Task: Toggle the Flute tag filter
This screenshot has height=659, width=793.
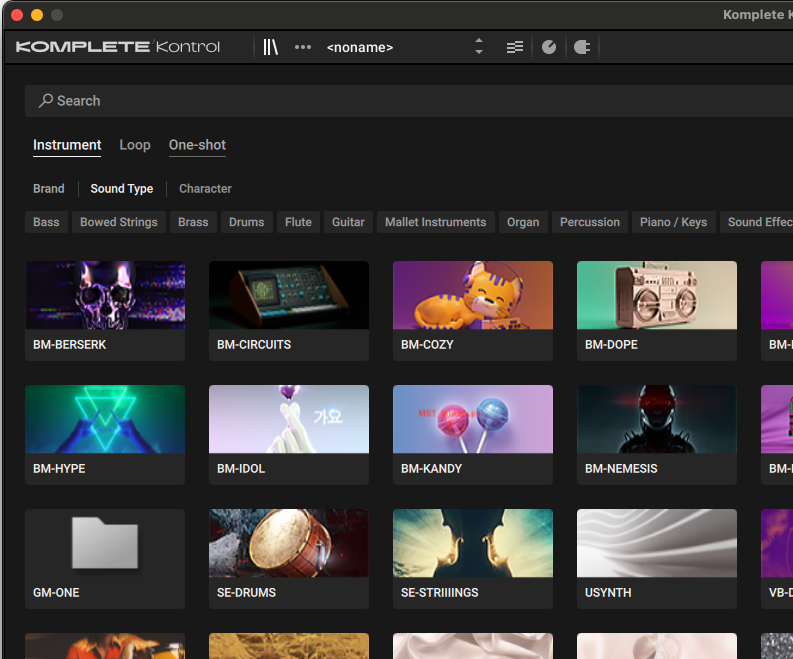Action: [298, 222]
